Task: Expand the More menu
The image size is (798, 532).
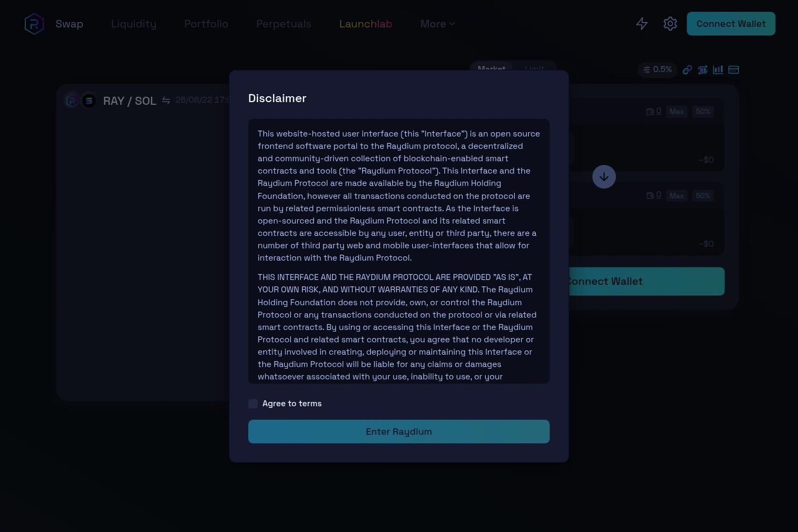Action: [x=437, y=24]
